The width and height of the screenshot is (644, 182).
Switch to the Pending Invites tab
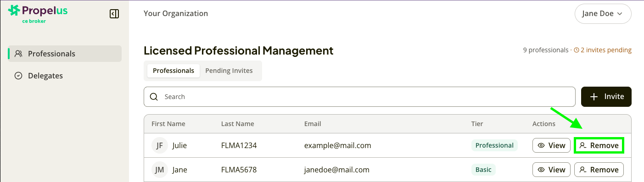click(229, 71)
